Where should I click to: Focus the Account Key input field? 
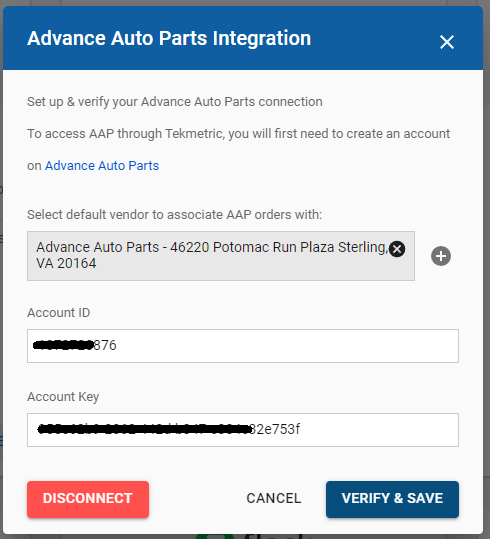(243, 430)
